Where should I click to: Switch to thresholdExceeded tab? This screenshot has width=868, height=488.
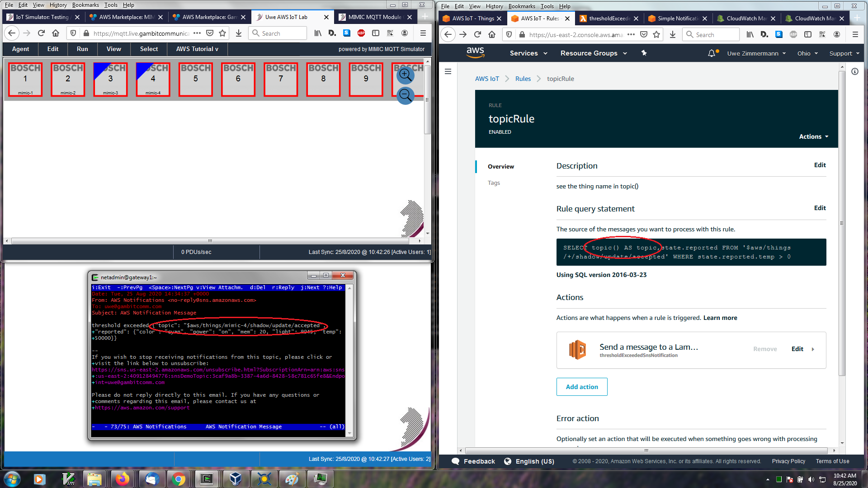609,19
